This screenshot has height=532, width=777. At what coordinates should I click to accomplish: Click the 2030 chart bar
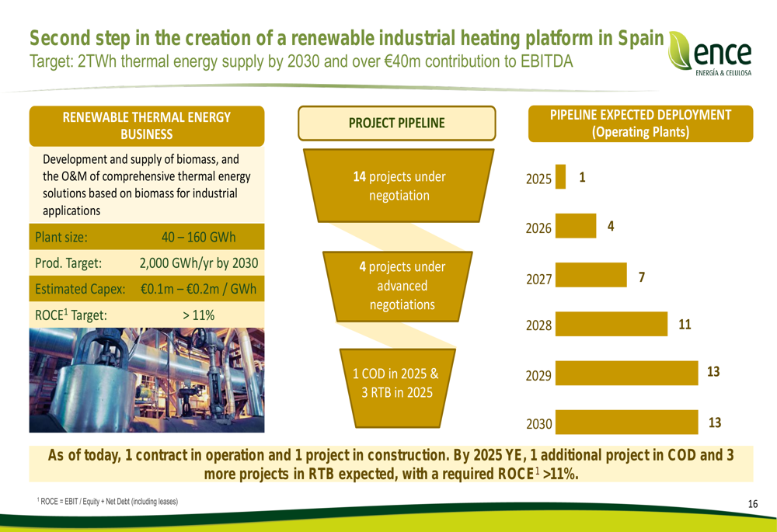coord(627,422)
